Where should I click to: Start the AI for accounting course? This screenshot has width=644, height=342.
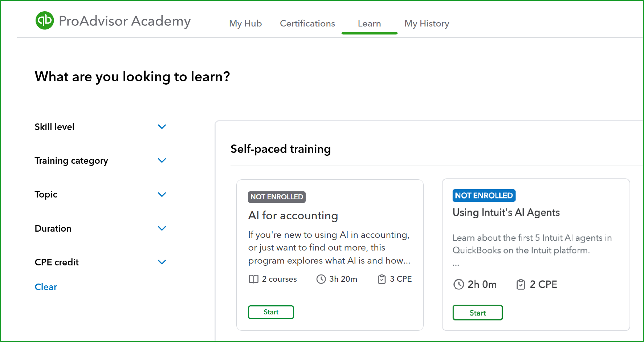271,312
